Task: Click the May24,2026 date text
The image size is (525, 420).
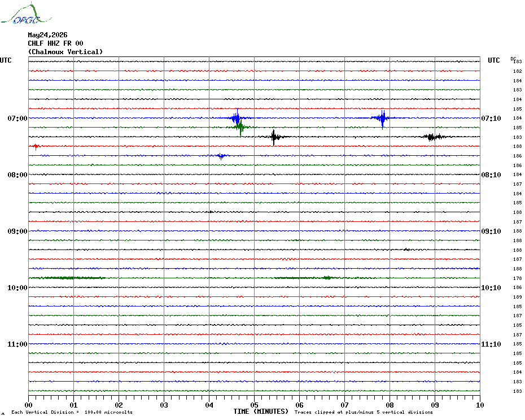Action: (47, 35)
